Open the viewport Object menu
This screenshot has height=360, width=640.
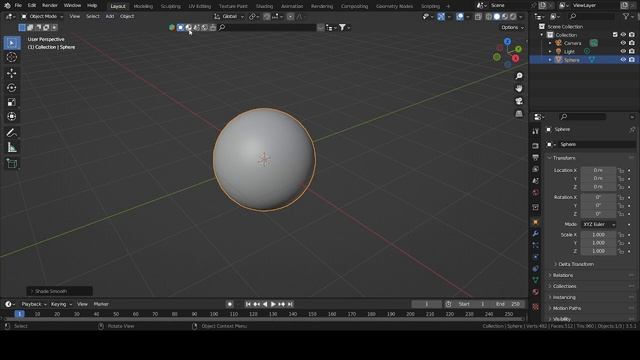(127, 16)
